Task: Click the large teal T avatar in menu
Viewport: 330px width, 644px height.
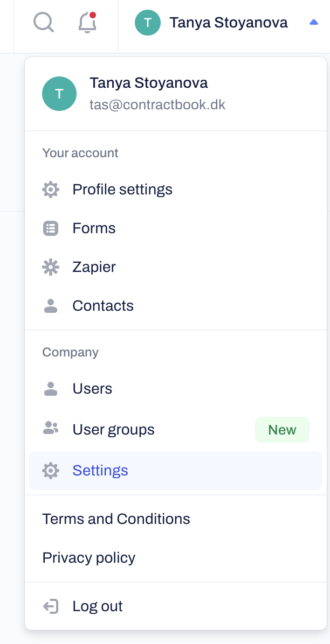Action: pos(59,94)
